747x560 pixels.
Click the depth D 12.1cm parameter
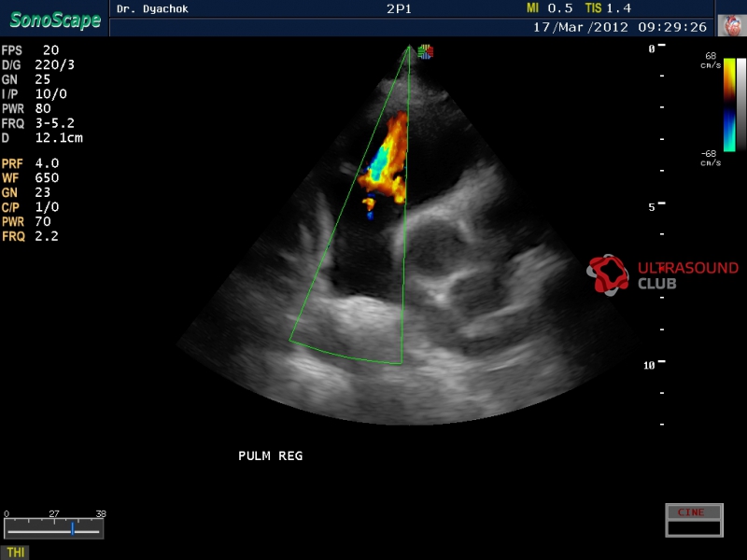pos(42,138)
